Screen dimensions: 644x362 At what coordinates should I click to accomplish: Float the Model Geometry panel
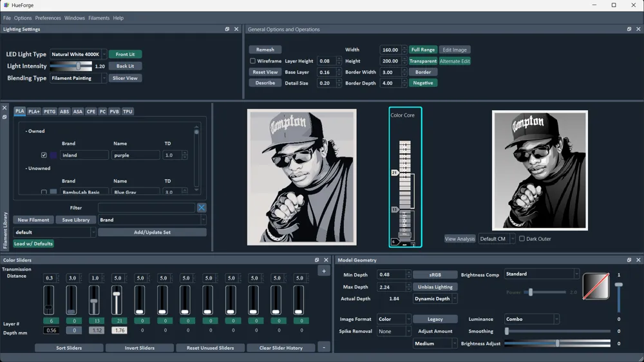tap(629, 260)
